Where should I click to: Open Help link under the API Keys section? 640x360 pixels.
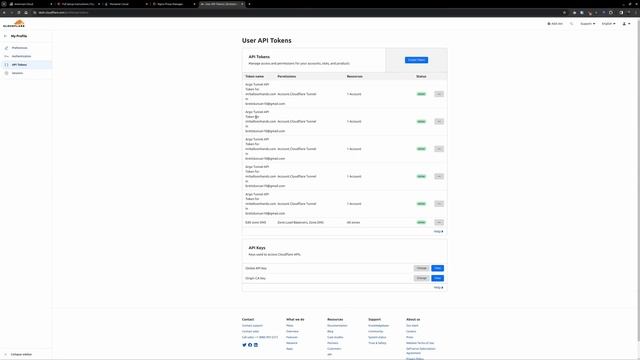pos(438,287)
